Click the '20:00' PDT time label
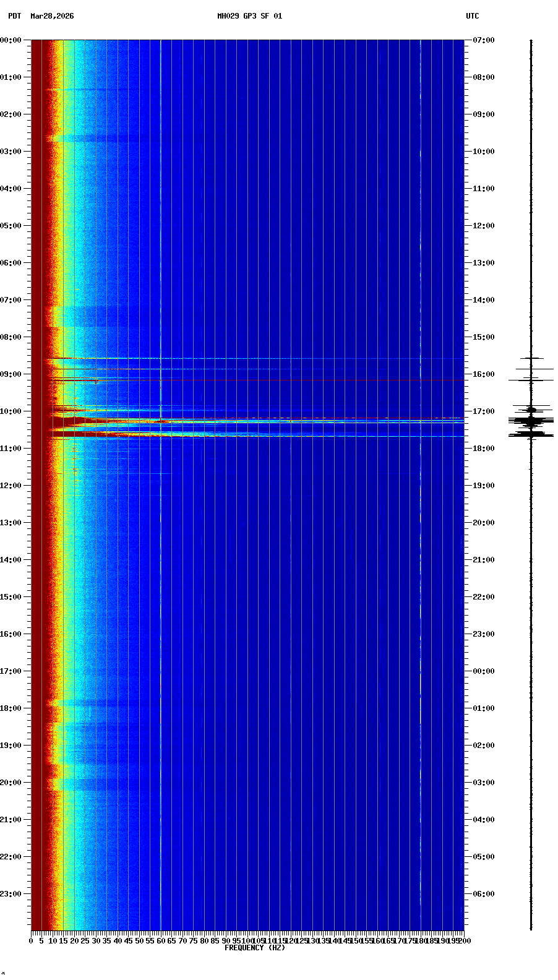The image size is (558, 980). [x=11, y=783]
